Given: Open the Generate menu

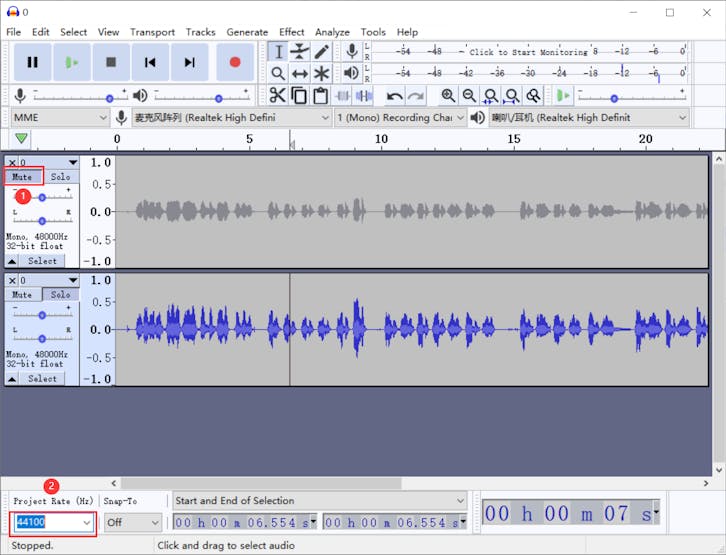Looking at the screenshot, I should 247,32.
